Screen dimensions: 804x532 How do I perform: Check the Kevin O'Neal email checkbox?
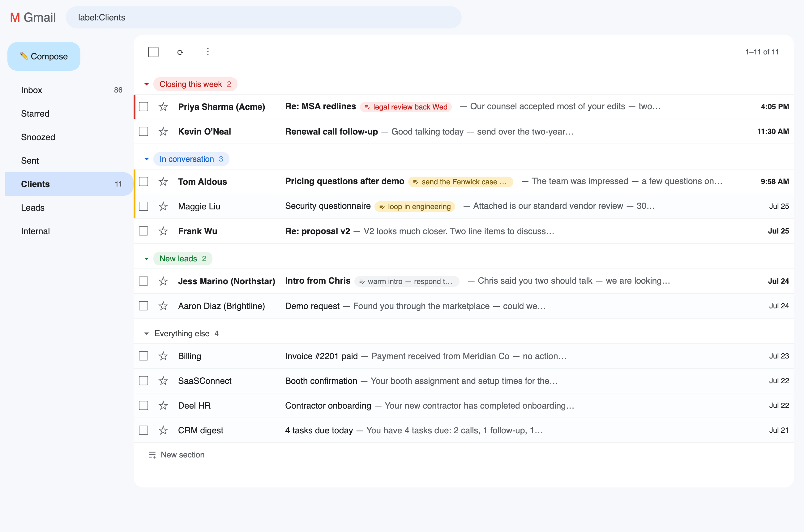click(x=143, y=131)
